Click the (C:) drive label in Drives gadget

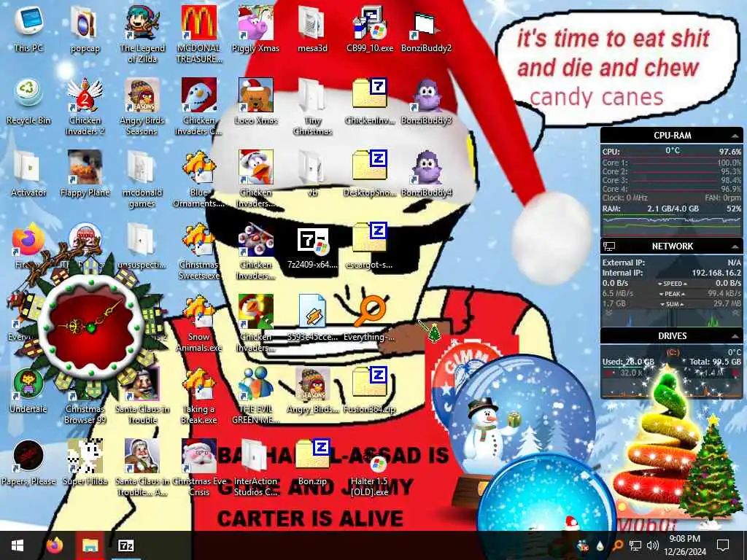[x=672, y=352]
